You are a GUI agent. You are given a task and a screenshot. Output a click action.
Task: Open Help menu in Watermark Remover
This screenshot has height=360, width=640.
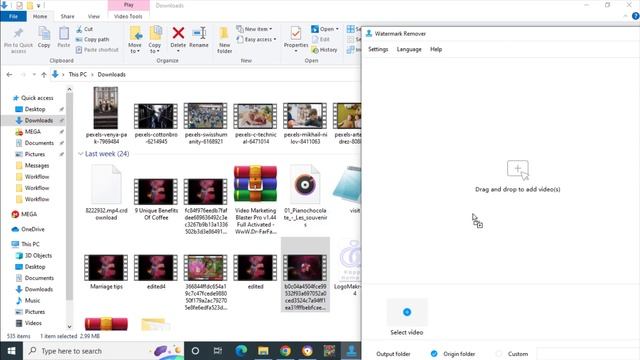coord(436,49)
